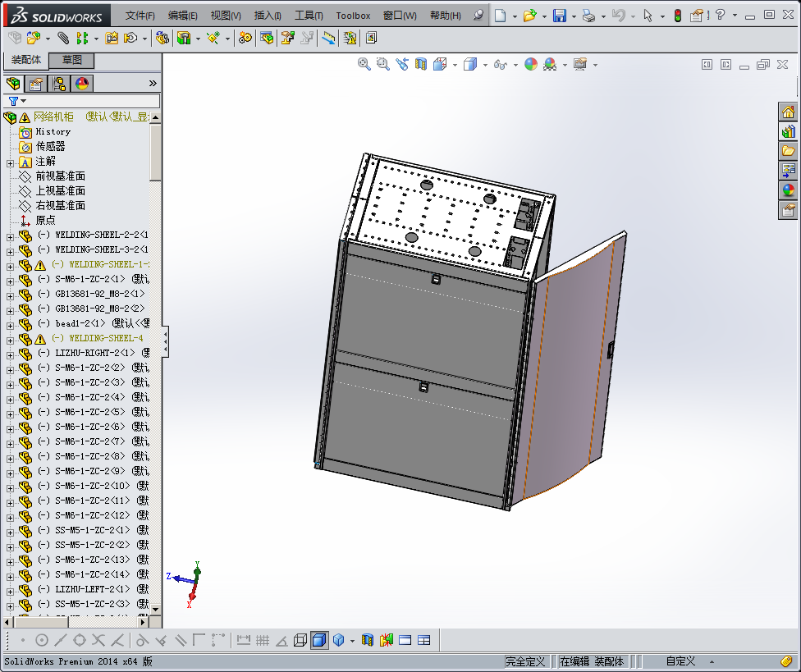Open the Section View tool
The image size is (801, 672).
pyautogui.click(x=420, y=64)
